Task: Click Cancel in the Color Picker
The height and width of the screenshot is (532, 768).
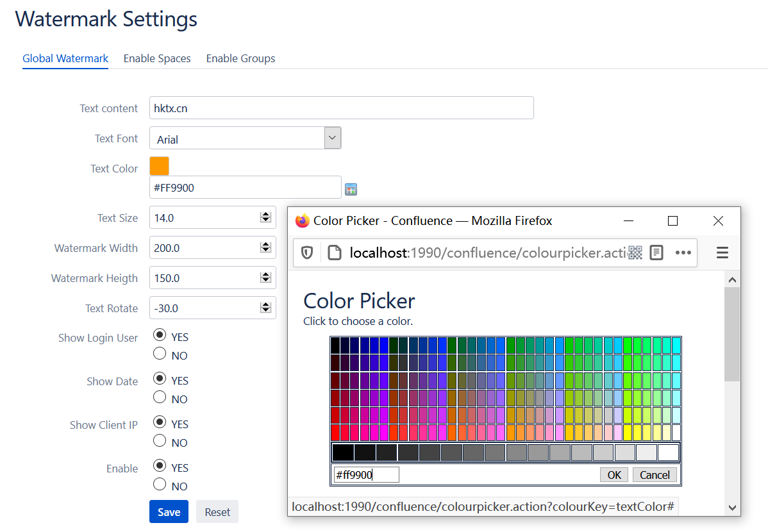Action: [x=655, y=475]
